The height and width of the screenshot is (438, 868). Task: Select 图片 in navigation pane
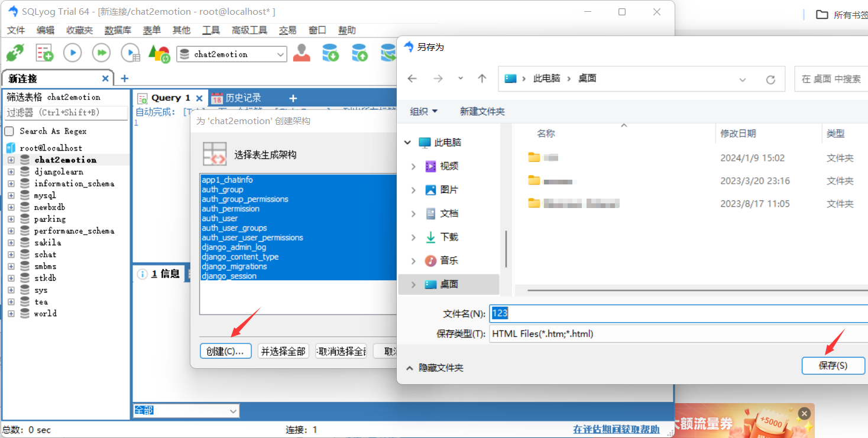[x=449, y=190]
